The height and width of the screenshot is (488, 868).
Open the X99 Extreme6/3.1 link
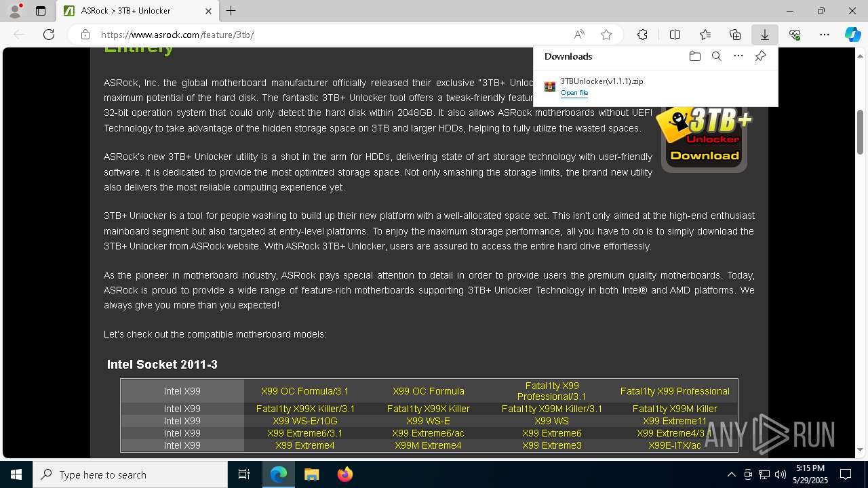(x=305, y=433)
